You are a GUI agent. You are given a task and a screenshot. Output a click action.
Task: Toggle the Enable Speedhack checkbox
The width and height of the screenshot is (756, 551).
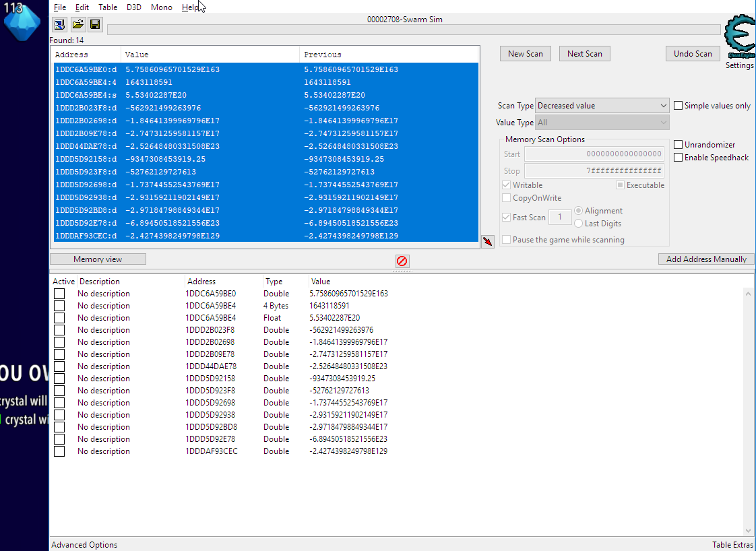point(679,158)
